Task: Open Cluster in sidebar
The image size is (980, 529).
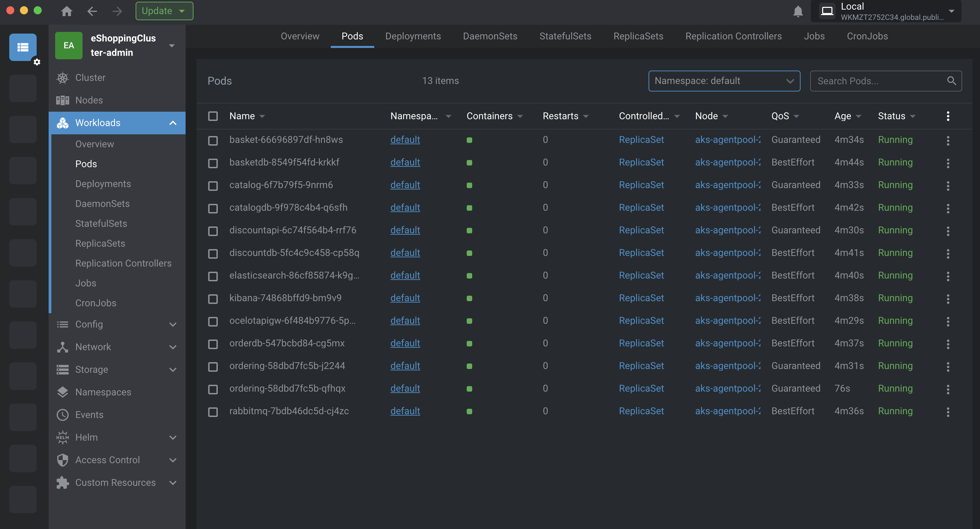Action: (117, 78)
